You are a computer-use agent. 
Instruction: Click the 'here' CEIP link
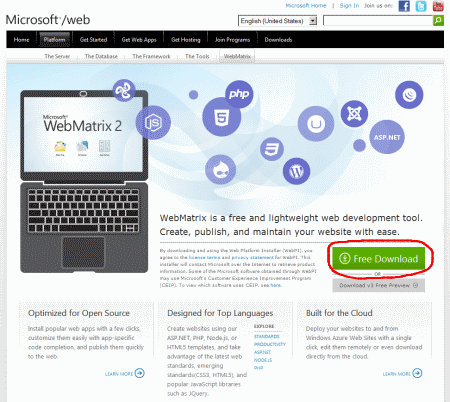[275, 285]
